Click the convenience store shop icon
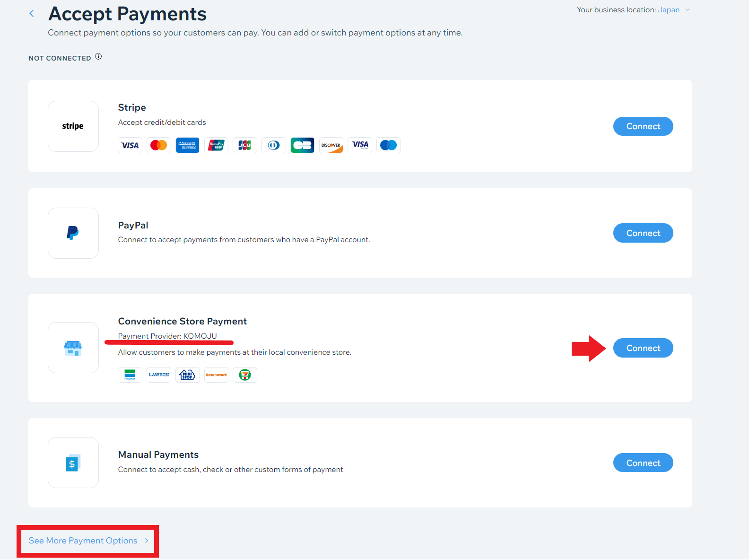 73,348
